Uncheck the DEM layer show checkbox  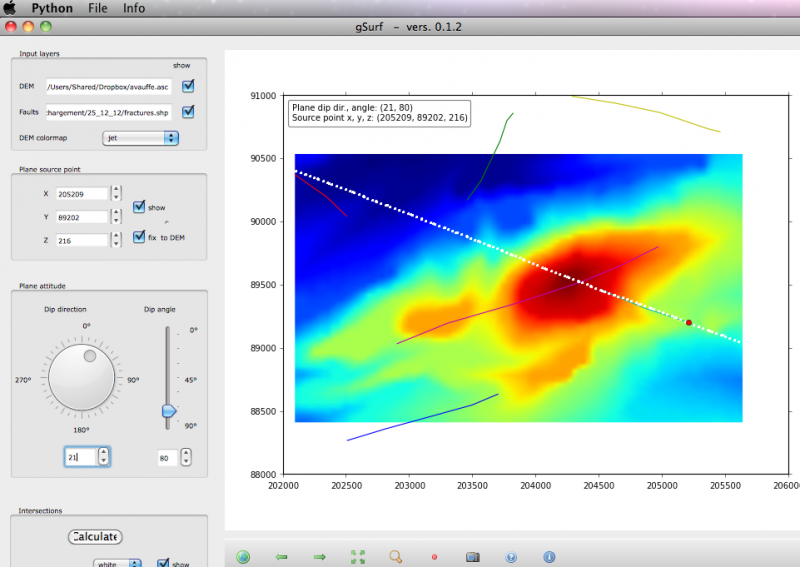(188, 86)
